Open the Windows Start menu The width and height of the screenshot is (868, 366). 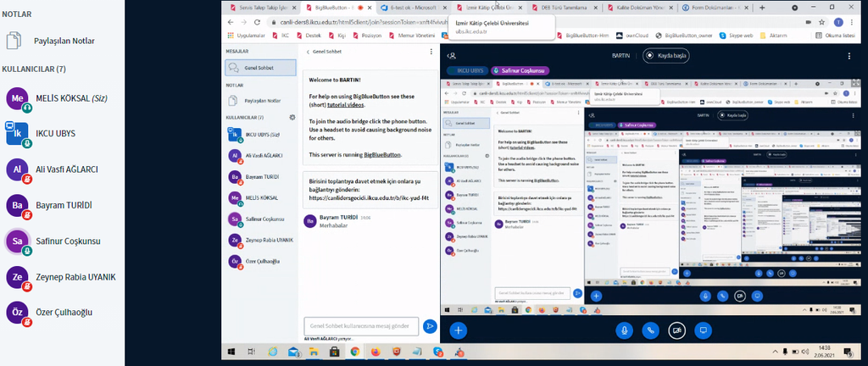231,351
